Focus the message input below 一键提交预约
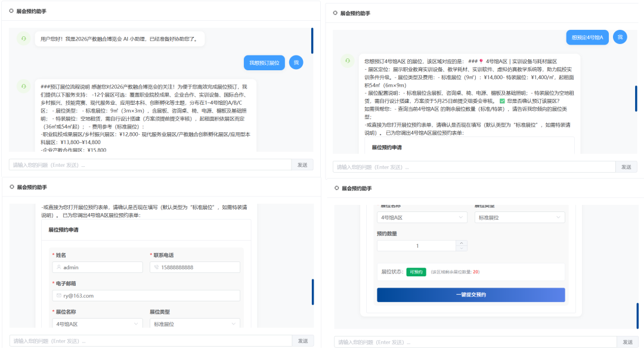644x349 pixels. (x=476, y=342)
